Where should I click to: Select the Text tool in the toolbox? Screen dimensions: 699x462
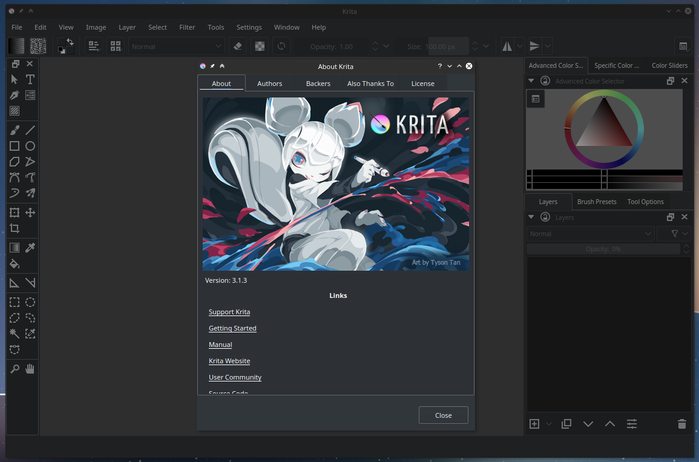31,79
